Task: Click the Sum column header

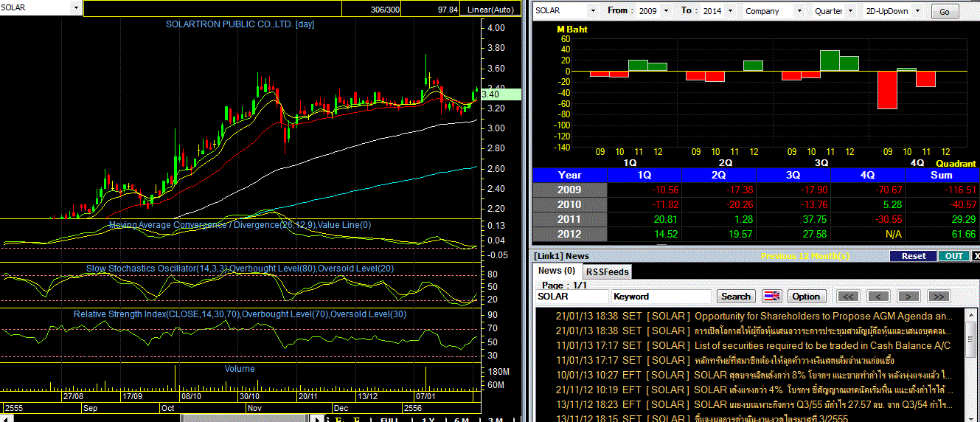Action: pos(942,175)
